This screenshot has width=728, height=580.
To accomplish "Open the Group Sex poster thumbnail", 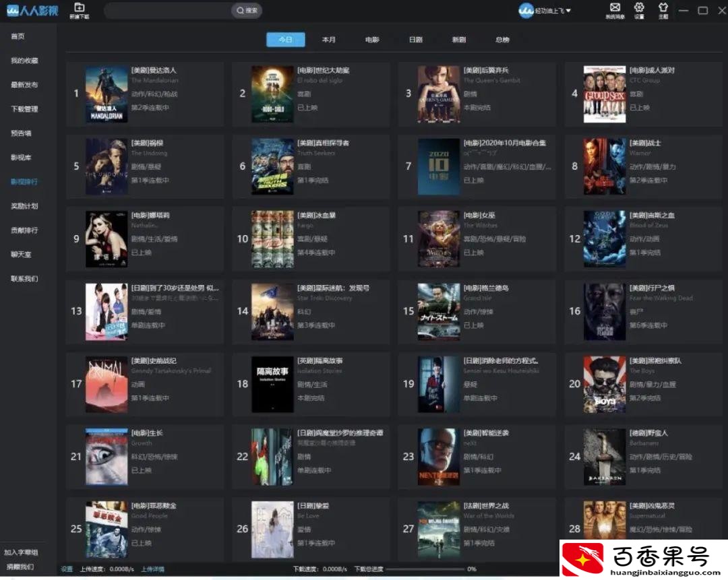I will (x=605, y=94).
